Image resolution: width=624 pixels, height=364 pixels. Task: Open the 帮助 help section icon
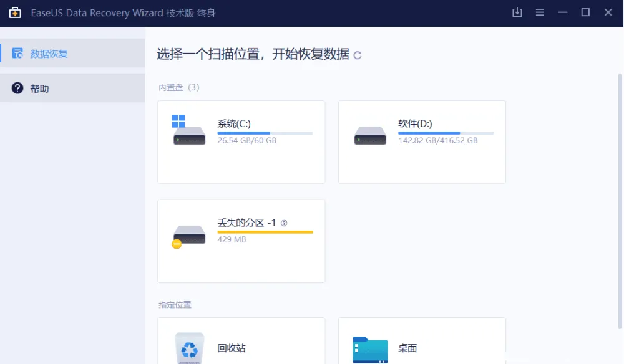tap(17, 87)
